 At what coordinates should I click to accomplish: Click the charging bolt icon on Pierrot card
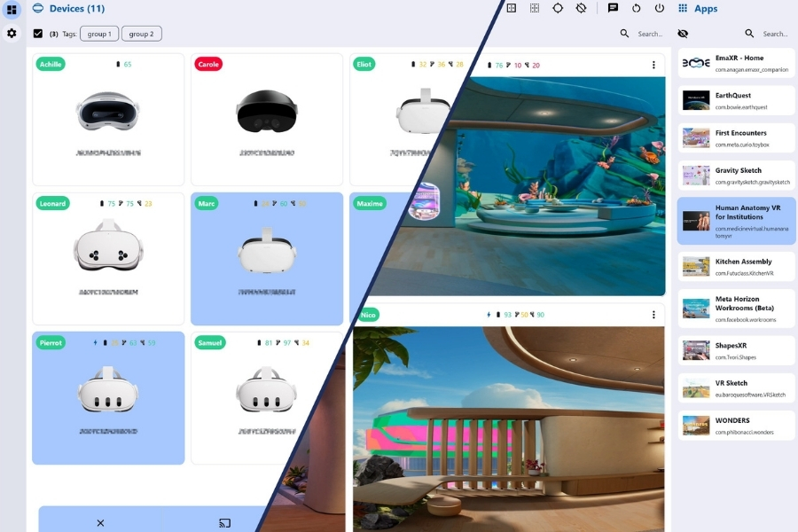point(95,342)
